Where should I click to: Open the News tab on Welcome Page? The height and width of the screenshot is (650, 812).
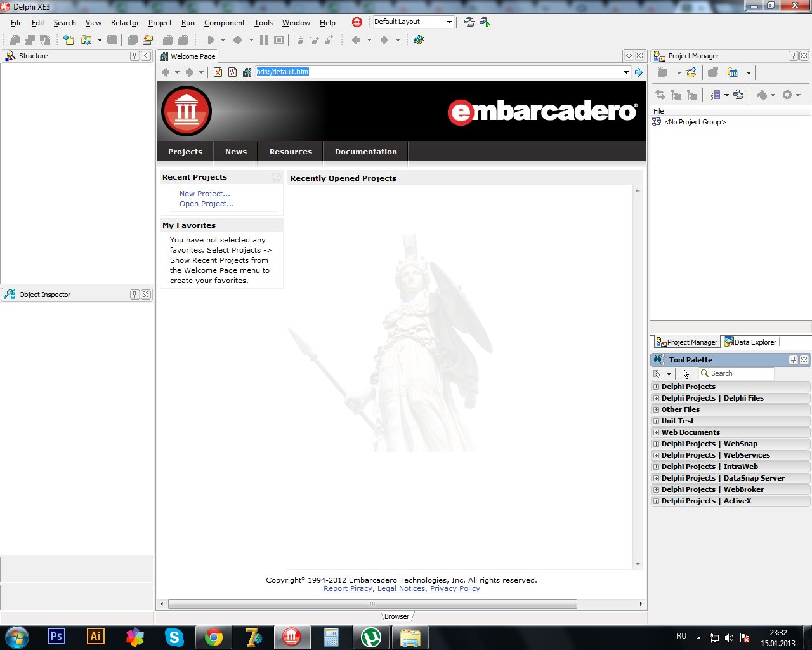236,152
